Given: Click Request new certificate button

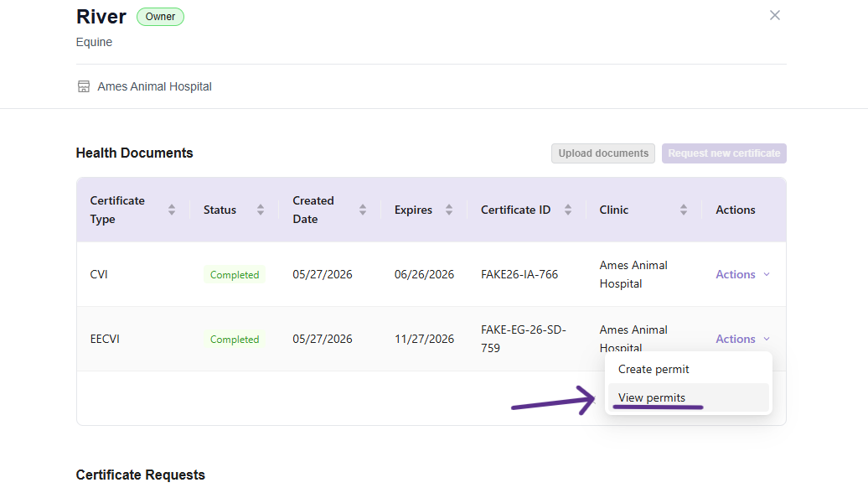Looking at the screenshot, I should point(724,153).
